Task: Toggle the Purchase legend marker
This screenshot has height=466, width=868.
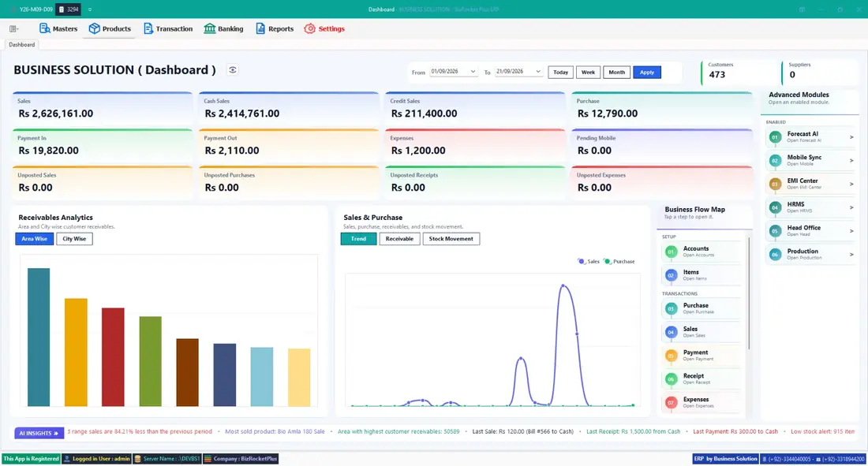Action: [608, 261]
